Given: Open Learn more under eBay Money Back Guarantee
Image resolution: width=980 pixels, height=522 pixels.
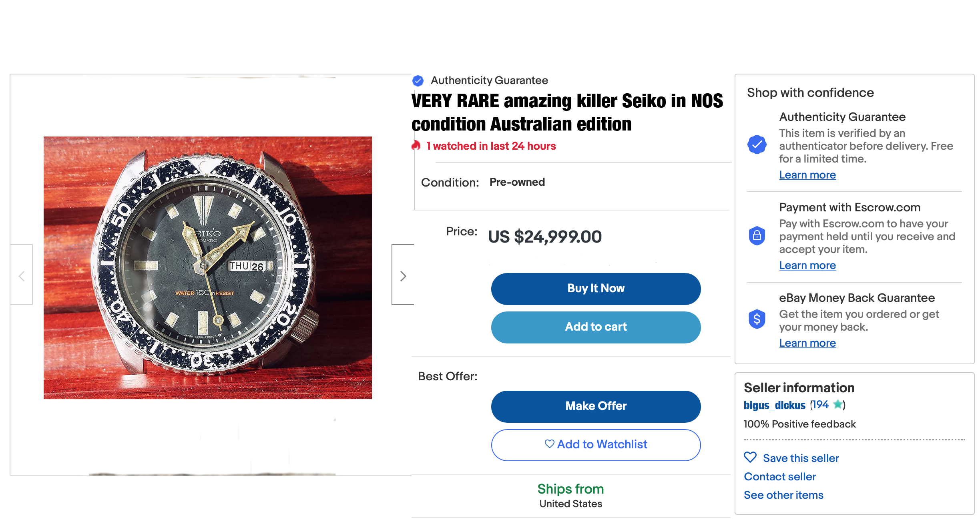Looking at the screenshot, I should (807, 343).
